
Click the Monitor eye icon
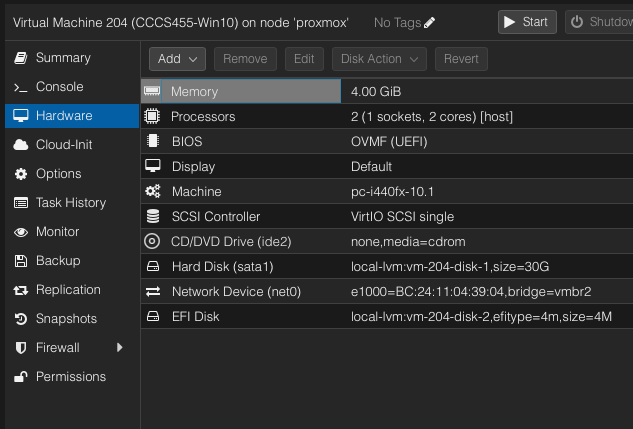21,232
